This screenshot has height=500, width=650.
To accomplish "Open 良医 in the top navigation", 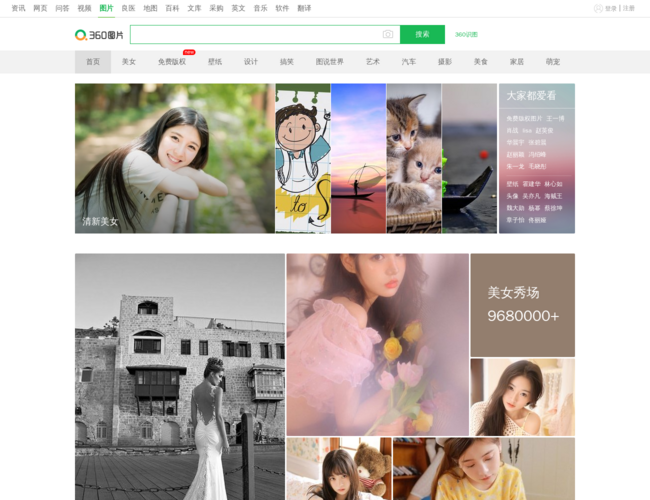I will (x=128, y=8).
